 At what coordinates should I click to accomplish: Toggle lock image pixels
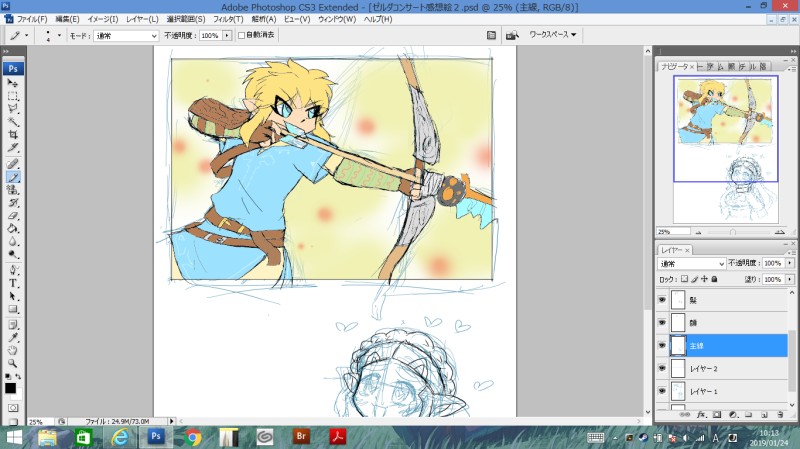coord(694,279)
